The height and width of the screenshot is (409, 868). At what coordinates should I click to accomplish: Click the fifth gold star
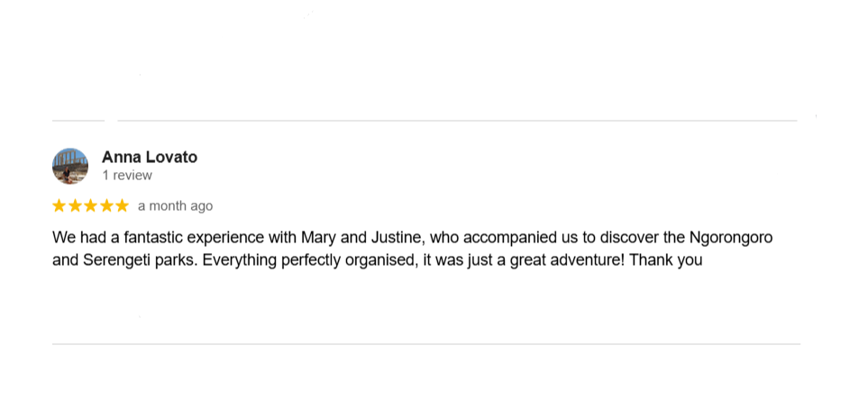pos(122,205)
